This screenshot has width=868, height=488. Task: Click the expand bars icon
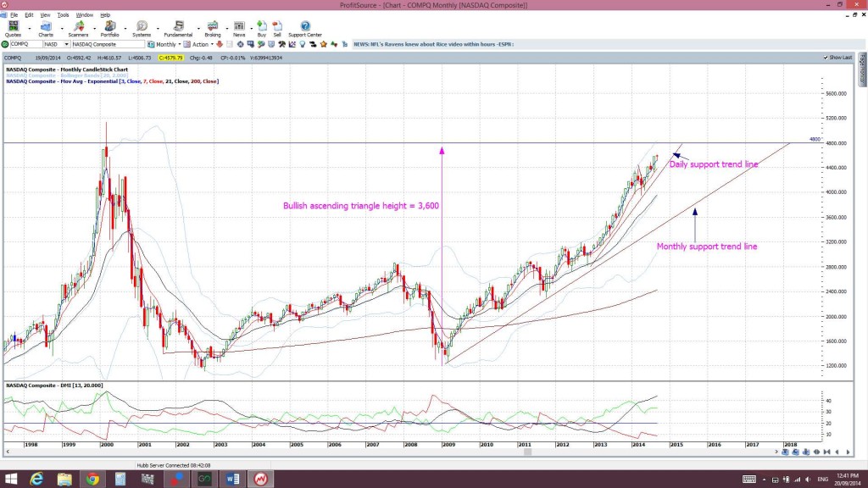(x=816, y=452)
